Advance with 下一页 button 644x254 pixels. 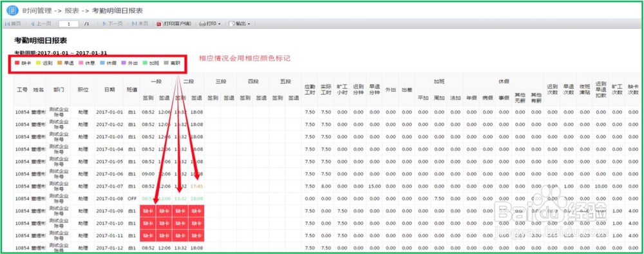click(113, 24)
